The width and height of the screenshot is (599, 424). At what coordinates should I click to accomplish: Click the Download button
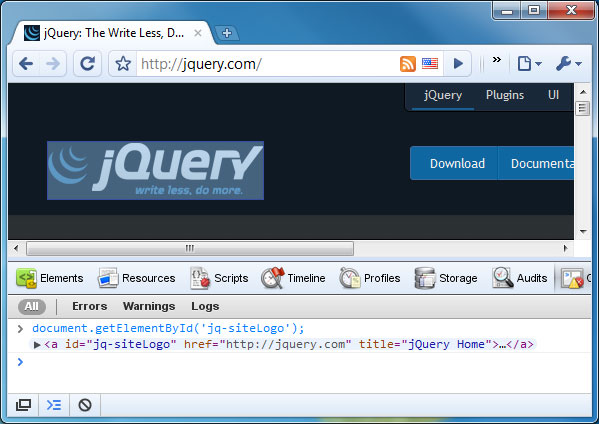454,163
